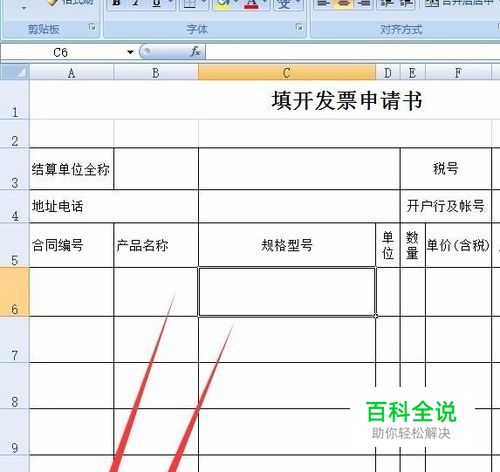Click the fx insert function icon

[x=195, y=52]
